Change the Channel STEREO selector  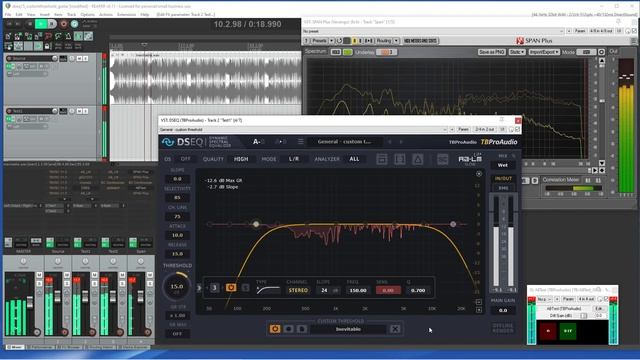[x=298, y=290]
